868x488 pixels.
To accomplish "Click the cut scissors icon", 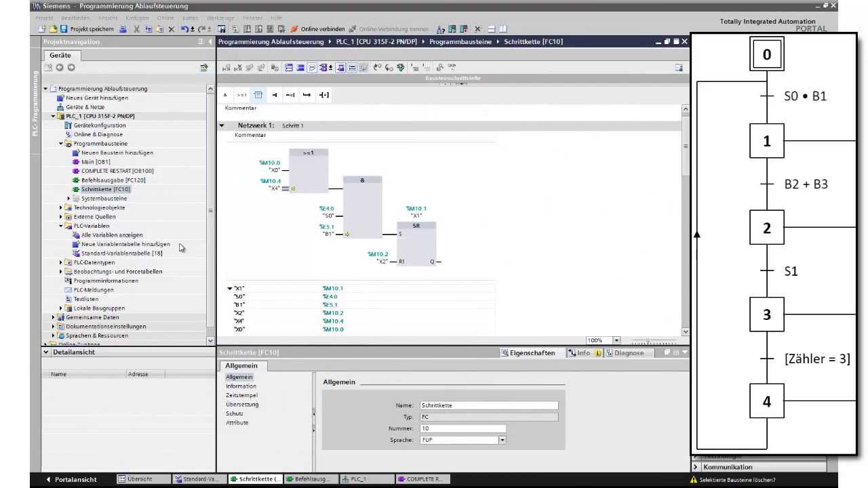I will click(x=136, y=29).
